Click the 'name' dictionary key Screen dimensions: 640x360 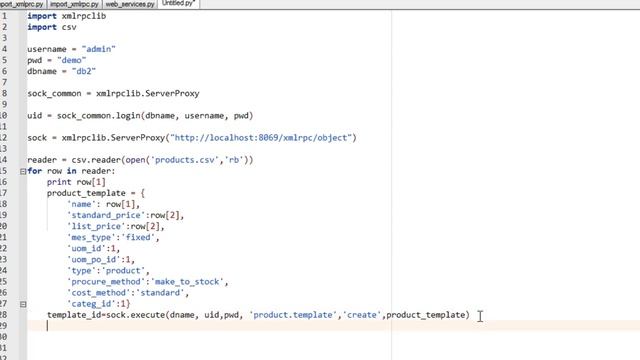coord(81,204)
